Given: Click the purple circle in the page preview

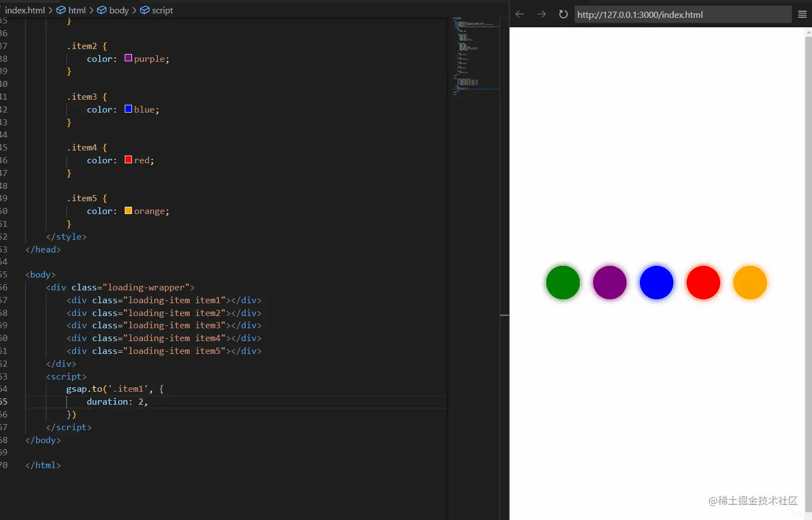Looking at the screenshot, I should point(609,283).
